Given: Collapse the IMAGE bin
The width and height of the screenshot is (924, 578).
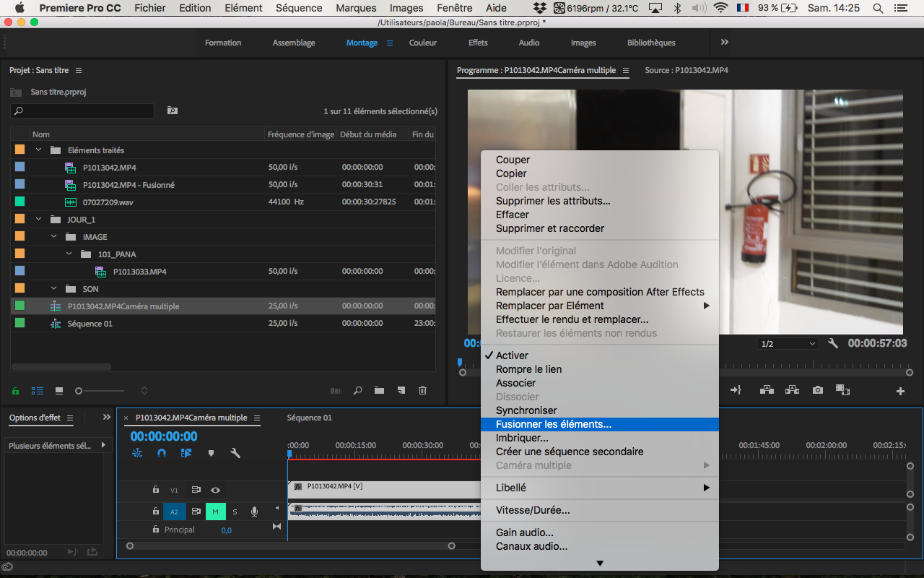Looking at the screenshot, I should pyautogui.click(x=53, y=237).
